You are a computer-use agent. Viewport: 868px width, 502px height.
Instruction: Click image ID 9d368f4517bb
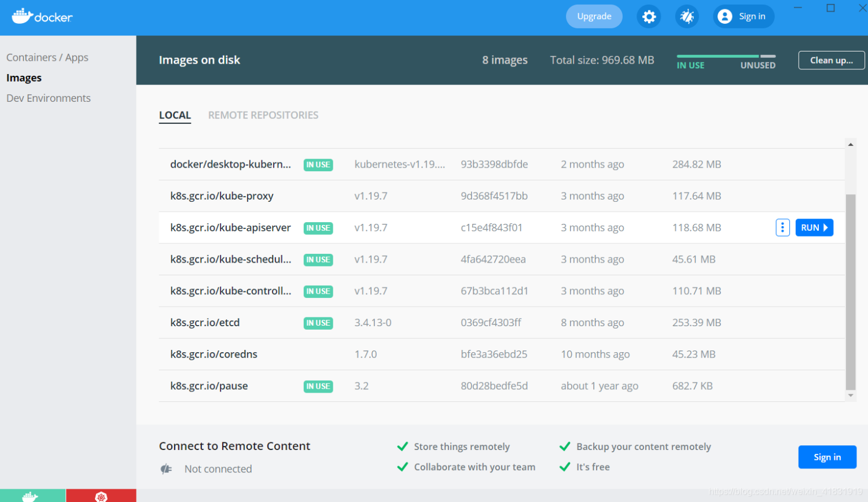(x=494, y=196)
